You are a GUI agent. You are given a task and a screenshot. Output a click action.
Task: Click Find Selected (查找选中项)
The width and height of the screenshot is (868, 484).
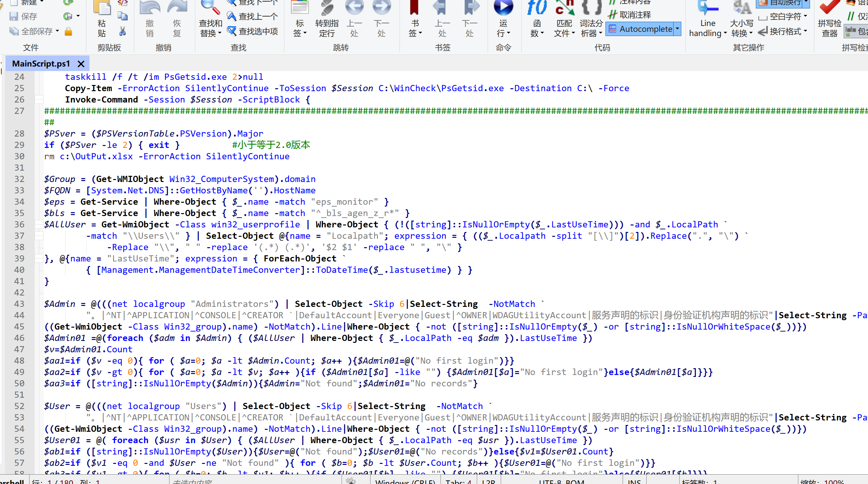pyautogui.click(x=252, y=31)
